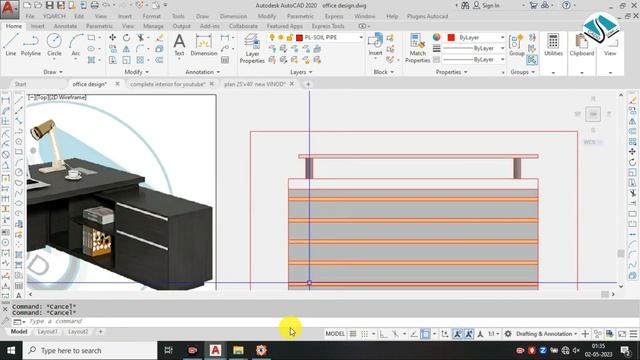This screenshot has height=360, width=640.
Task: Click the Move tool in Modify panel
Action: pyautogui.click(x=112, y=38)
